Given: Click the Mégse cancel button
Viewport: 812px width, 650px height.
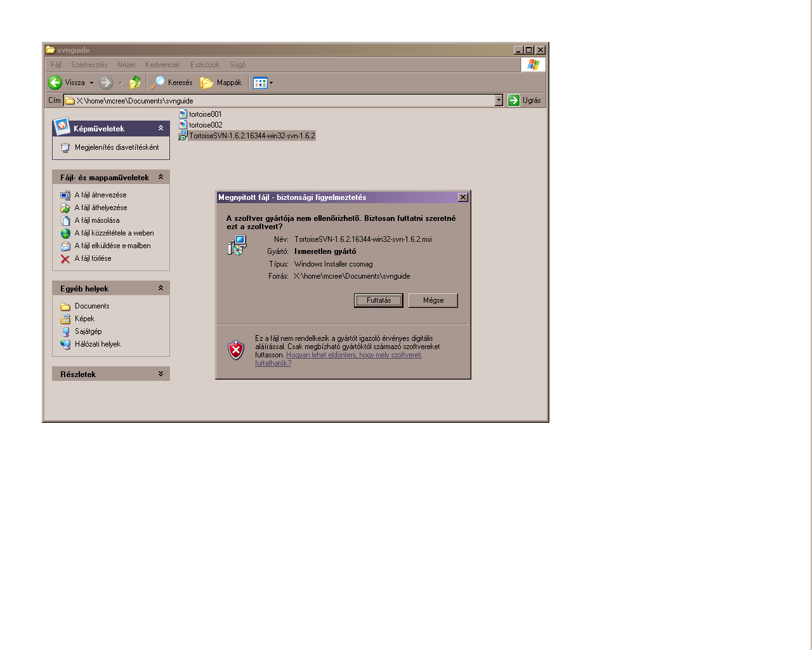Looking at the screenshot, I should coord(433,300).
